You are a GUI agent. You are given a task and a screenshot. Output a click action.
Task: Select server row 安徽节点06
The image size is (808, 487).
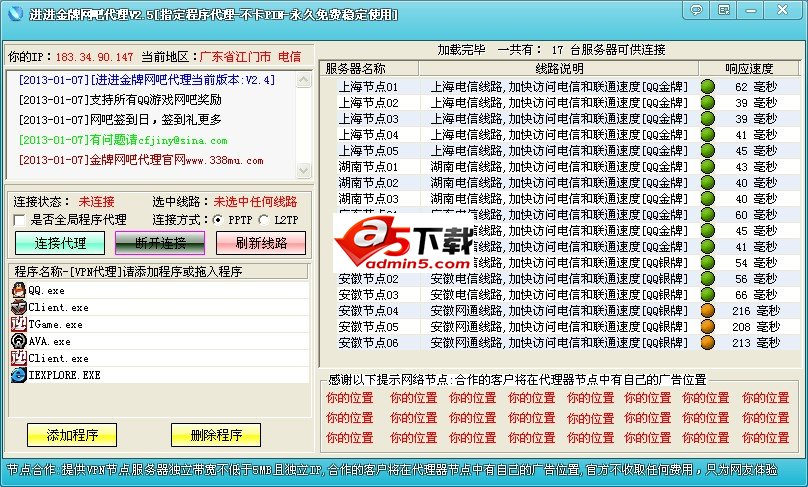pos(561,343)
